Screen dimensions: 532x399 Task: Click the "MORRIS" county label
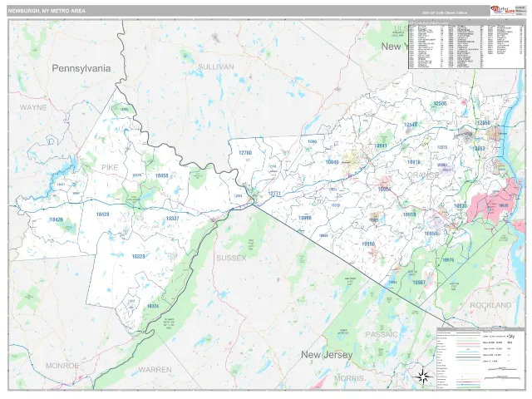tap(349, 378)
